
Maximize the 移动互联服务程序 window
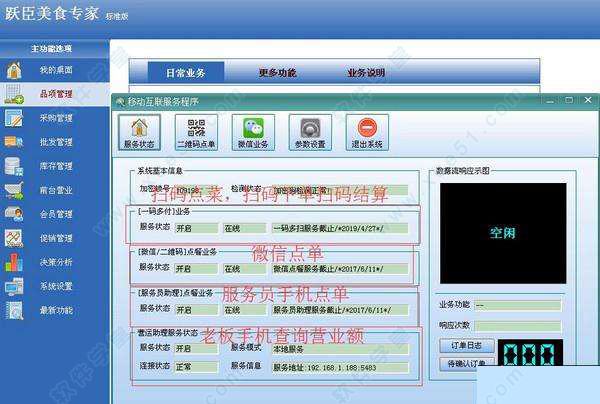coord(569,100)
